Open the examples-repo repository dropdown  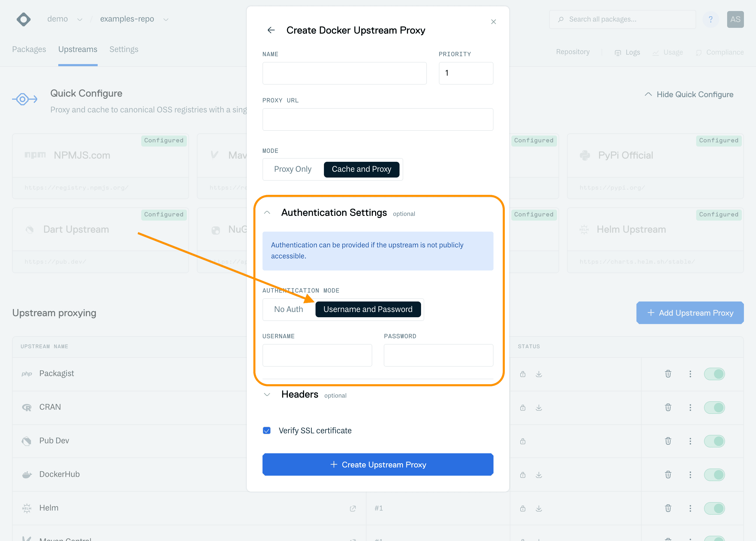point(166,19)
